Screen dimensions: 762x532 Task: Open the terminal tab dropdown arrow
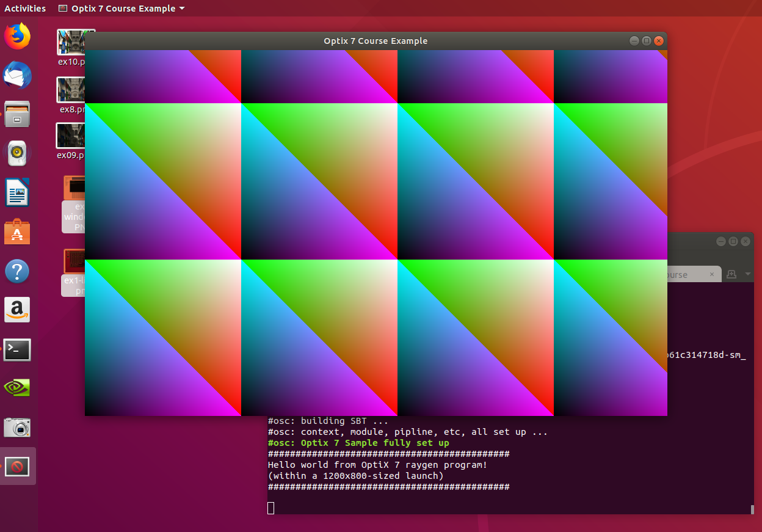[746, 274]
